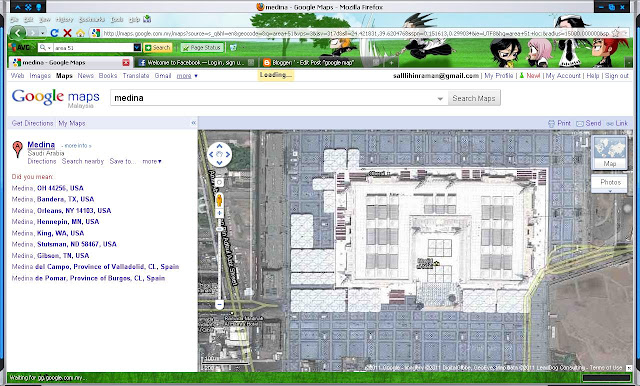Pan the map right with the right arrow
This screenshot has height=386, width=640.
228,154
